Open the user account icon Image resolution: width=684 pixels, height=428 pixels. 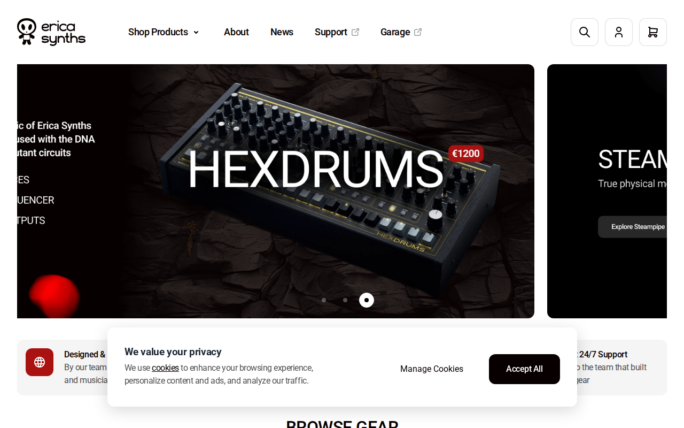(x=619, y=32)
